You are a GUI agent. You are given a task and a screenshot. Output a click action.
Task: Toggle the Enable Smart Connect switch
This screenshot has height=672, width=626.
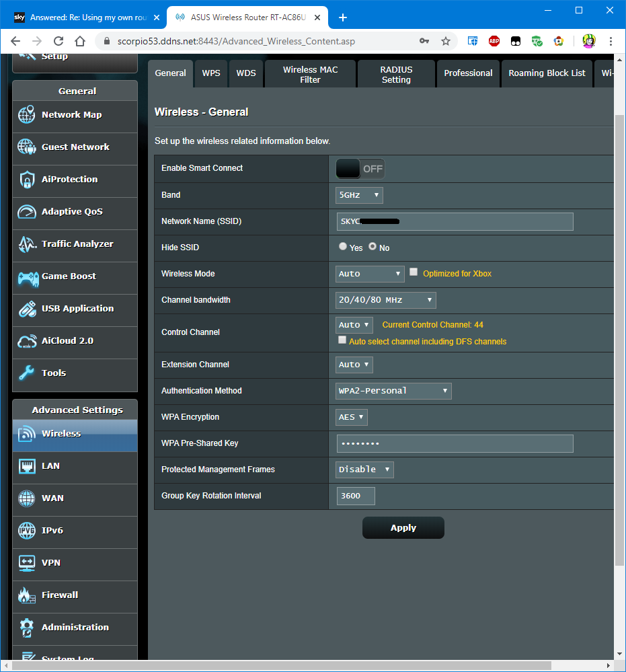pos(360,169)
